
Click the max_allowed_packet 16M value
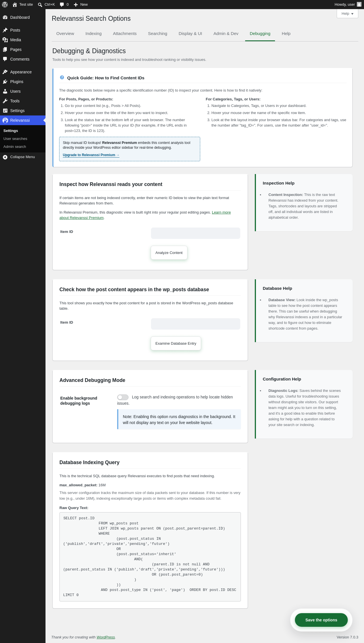[102, 485]
